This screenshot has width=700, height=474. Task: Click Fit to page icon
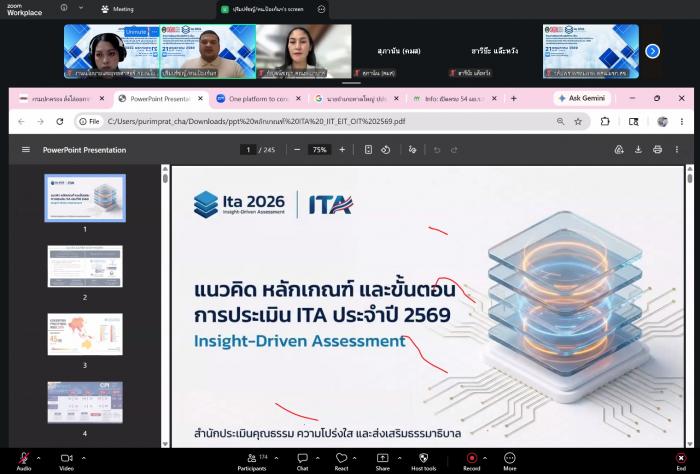point(368,150)
